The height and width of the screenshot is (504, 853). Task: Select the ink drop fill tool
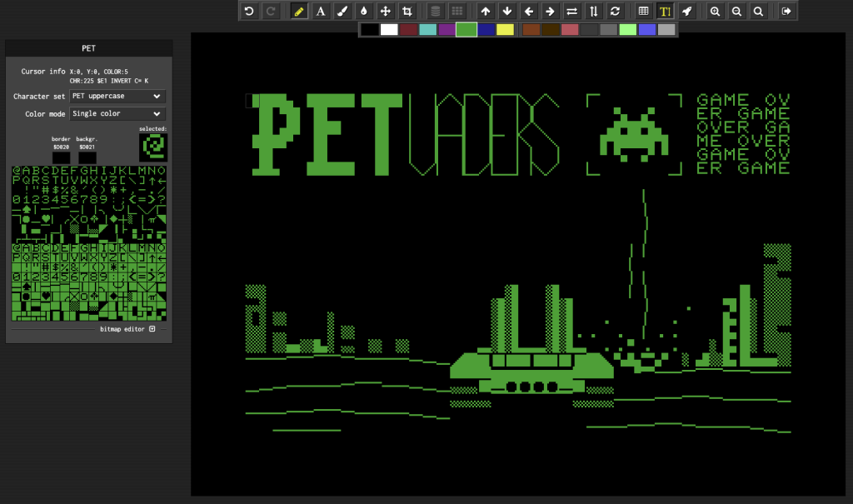[x=364, y=11]
